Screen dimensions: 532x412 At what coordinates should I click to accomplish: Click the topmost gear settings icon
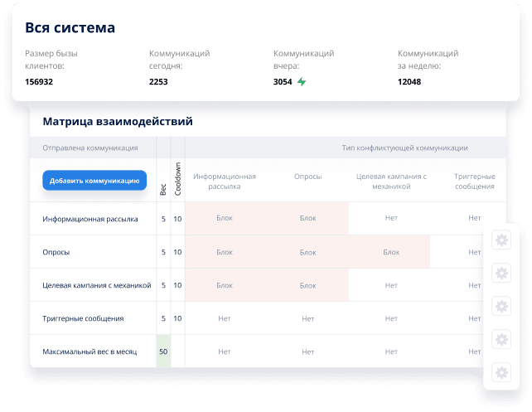point(501,240)
